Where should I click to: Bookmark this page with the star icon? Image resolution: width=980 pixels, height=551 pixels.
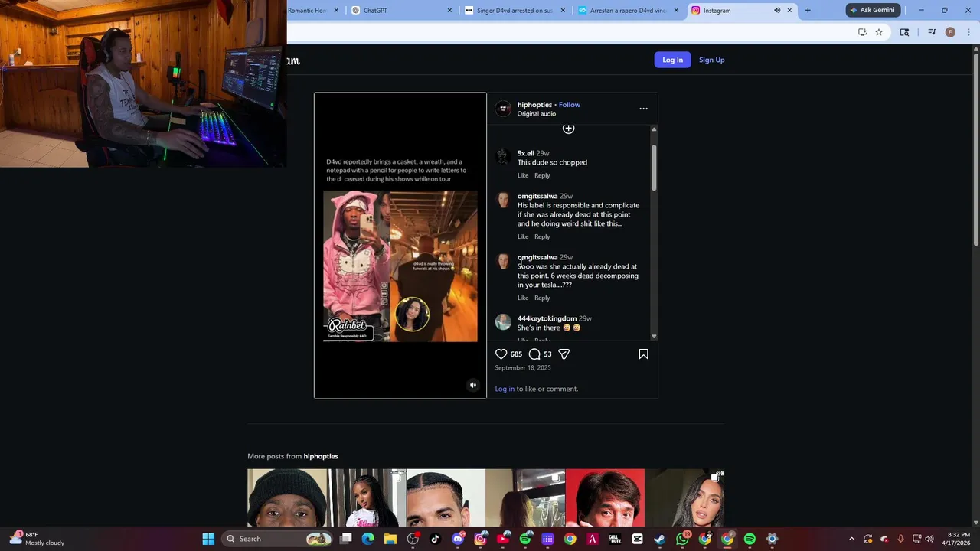coord(879,32)
